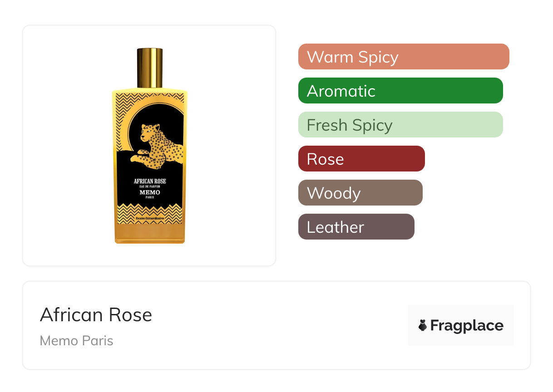Image resolution: width=553 pixels, height=392 pixels.
Task: Click Escales Extraordinaires text on bottle base
Action: 149,220
